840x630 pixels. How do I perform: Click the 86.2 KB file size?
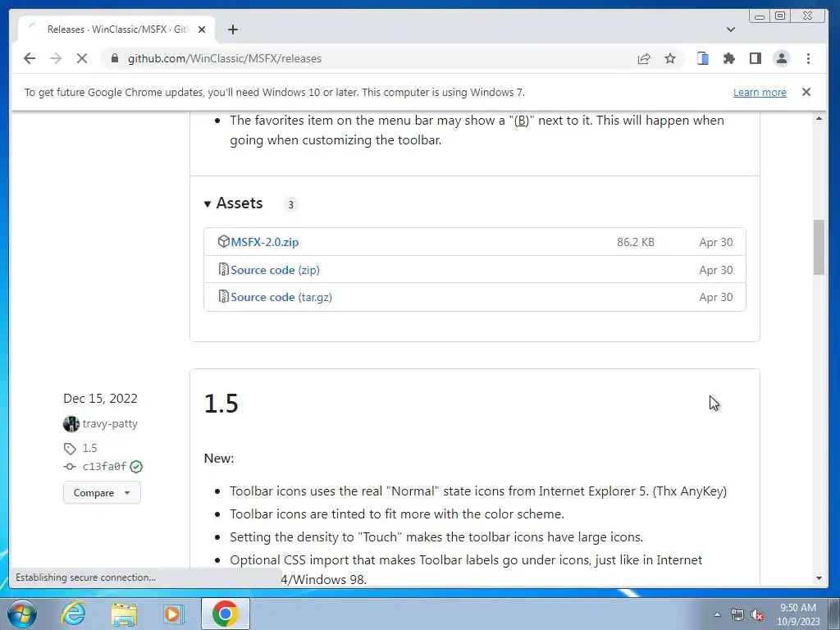tap(636, 242)
